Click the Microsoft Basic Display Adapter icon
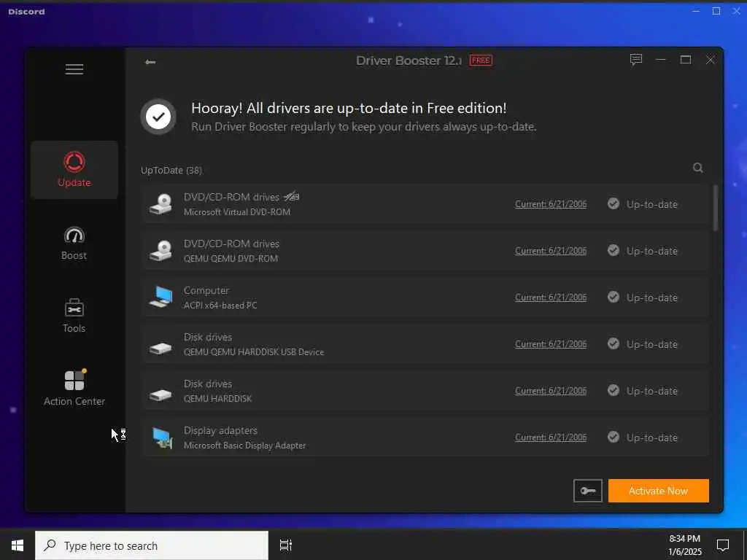 (161, 437)
